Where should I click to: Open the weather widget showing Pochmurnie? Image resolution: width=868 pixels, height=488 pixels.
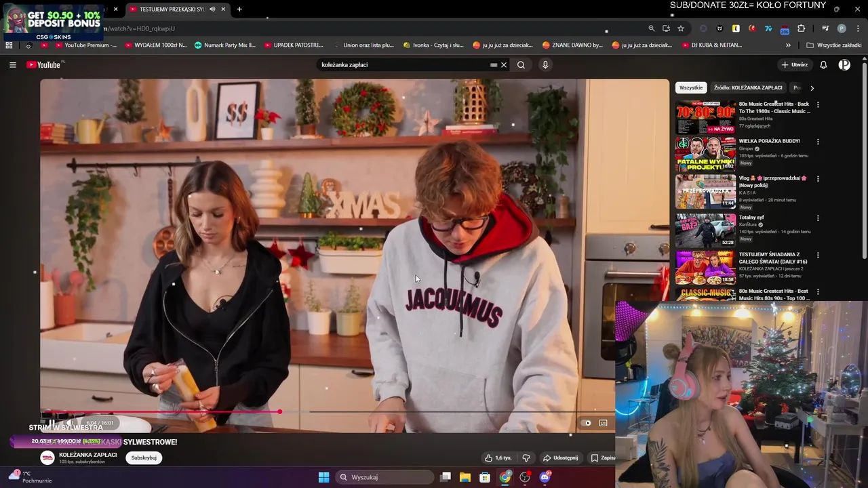(28, 477)
